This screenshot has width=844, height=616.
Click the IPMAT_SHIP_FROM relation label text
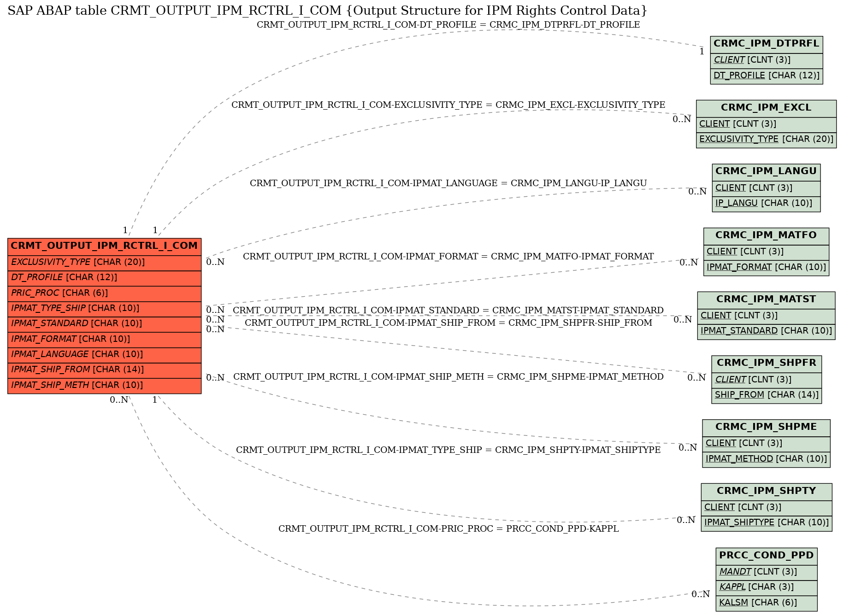(x=448, y=323)
